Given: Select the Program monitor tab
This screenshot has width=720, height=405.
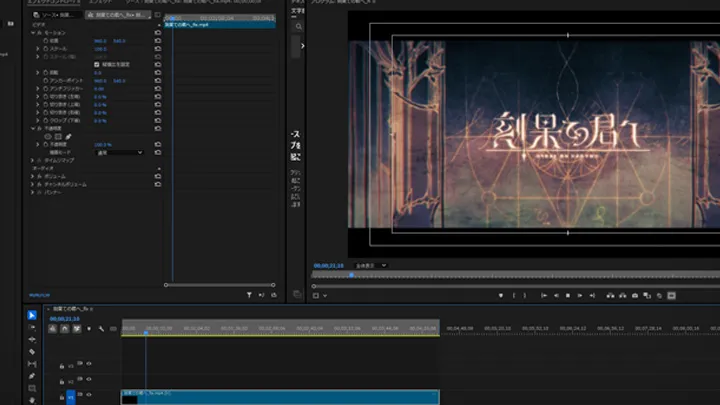Looking at the screenshot, I should [x=343, y=2].
